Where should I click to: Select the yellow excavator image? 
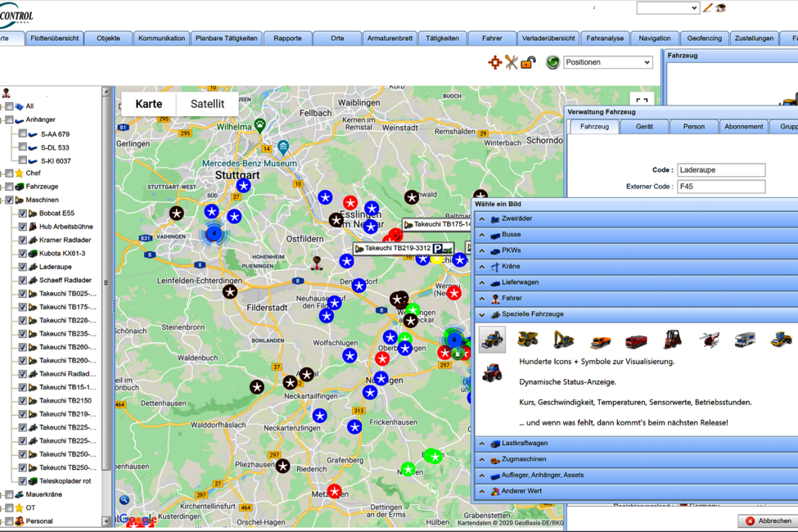click(563, 339)
